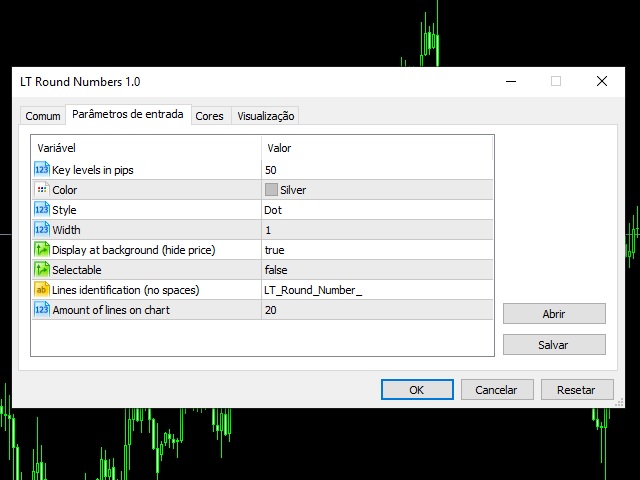
Task: Save the inputs with the Salvar button
Action: coord(554,344)
